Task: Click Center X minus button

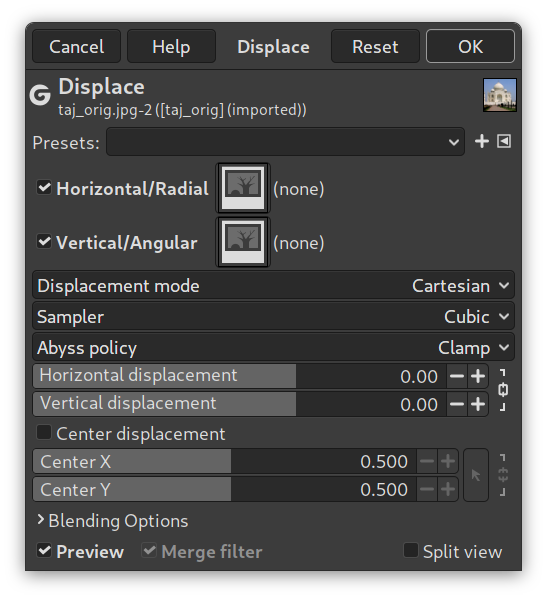Action: point(427,461)
